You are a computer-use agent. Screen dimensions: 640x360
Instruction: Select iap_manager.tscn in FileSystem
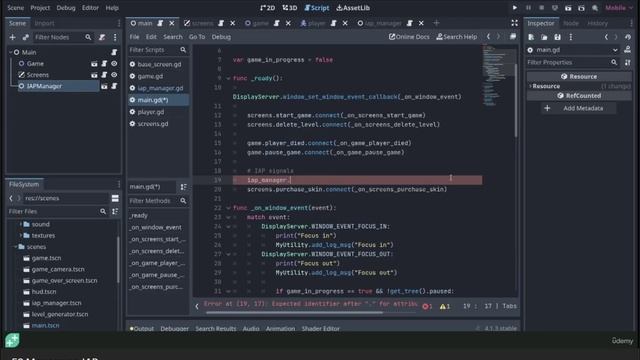pyautogui.click(x=56, y=303)
